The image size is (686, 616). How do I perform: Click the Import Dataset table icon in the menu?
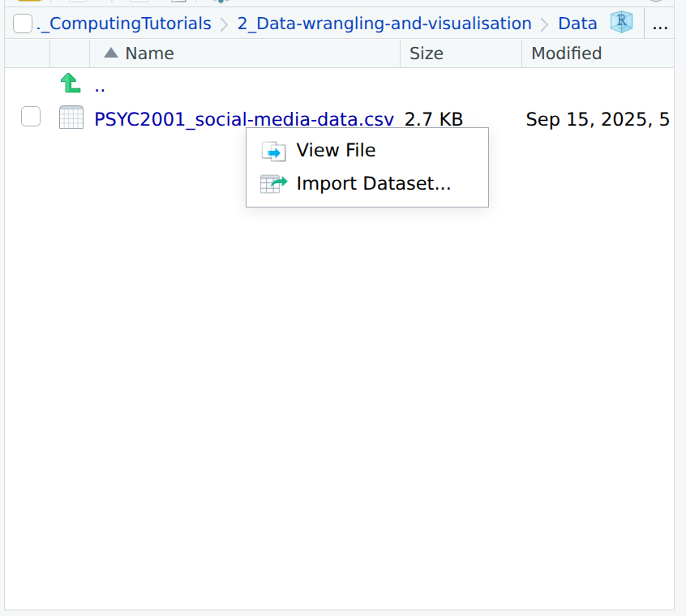(273, 183)
